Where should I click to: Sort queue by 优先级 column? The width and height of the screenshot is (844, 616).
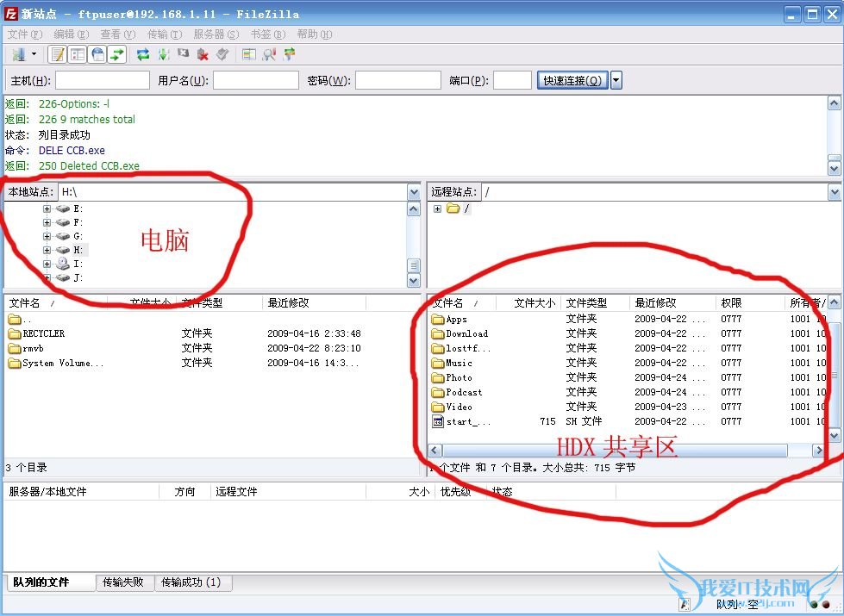tap(460, 491)
